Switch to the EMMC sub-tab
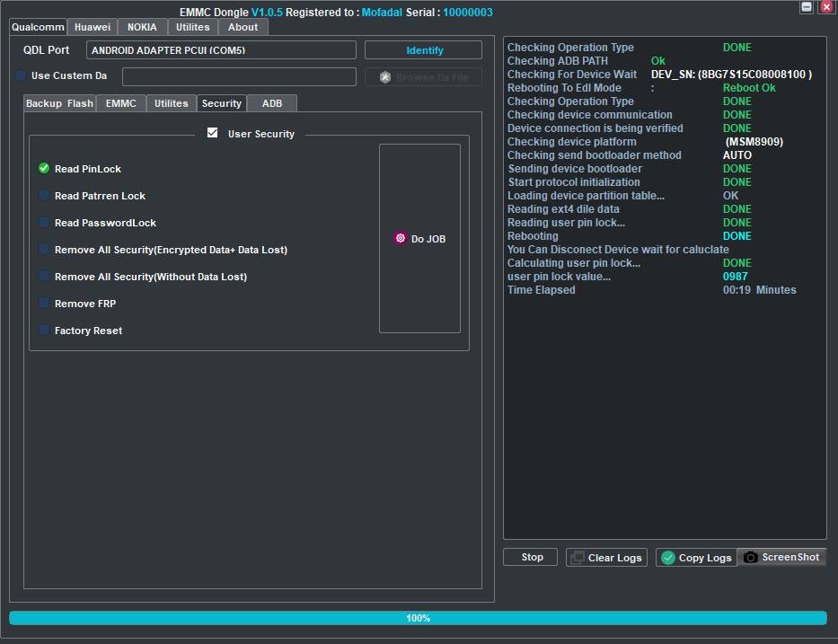This screenshot has width=838, height=644. click(120, 103)
